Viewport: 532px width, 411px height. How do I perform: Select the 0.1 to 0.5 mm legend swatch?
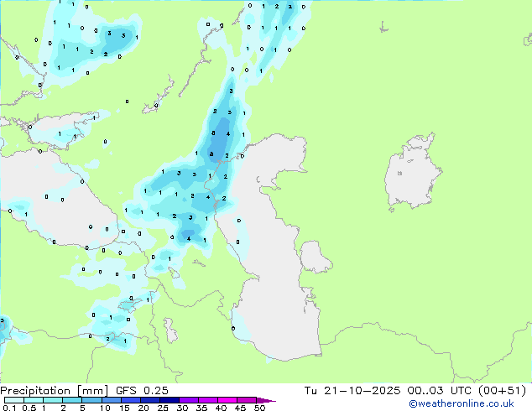coord(14,400)
